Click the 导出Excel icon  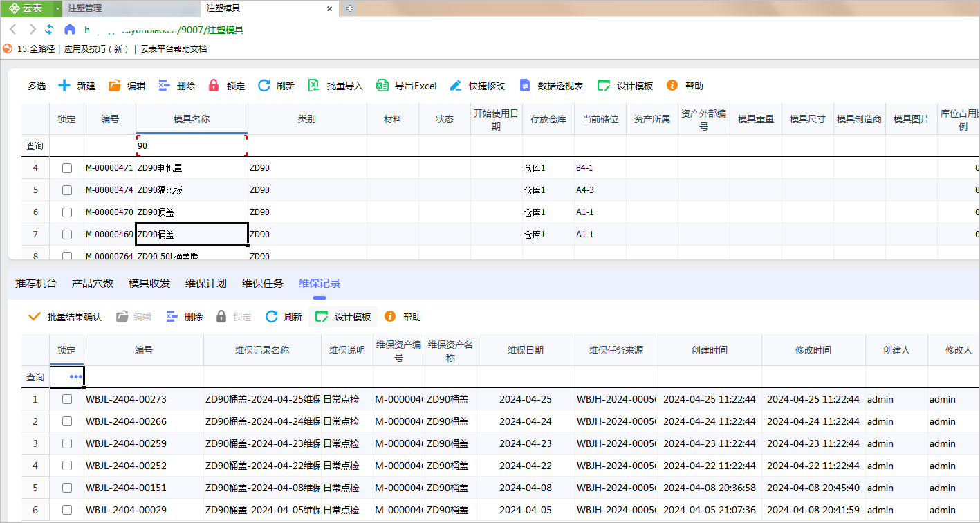382,86
